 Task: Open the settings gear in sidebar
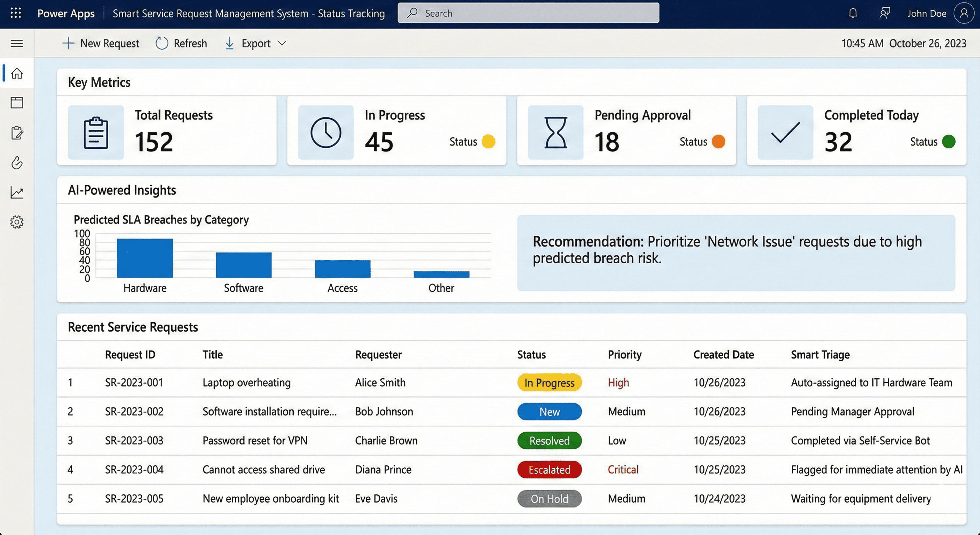(17, 222)
